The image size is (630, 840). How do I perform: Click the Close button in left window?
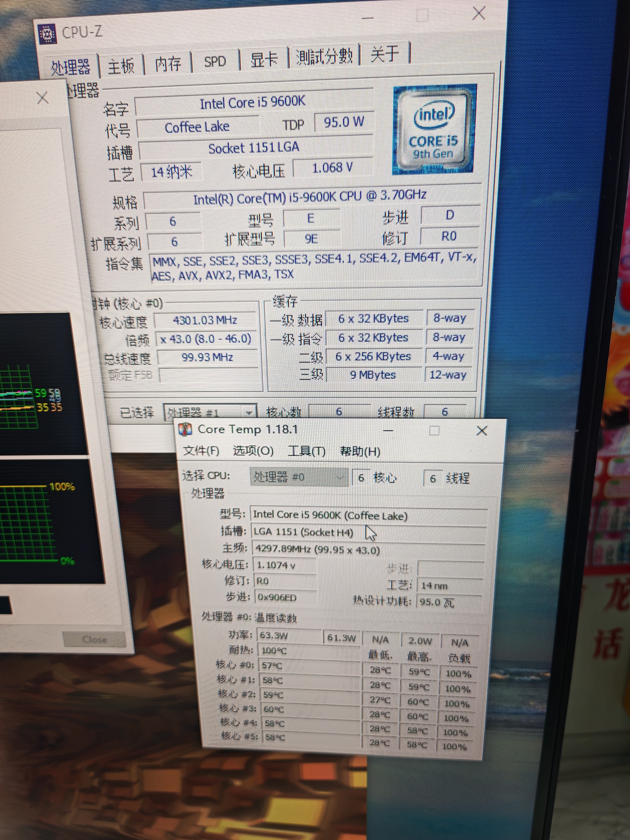(x=95, y=639)
